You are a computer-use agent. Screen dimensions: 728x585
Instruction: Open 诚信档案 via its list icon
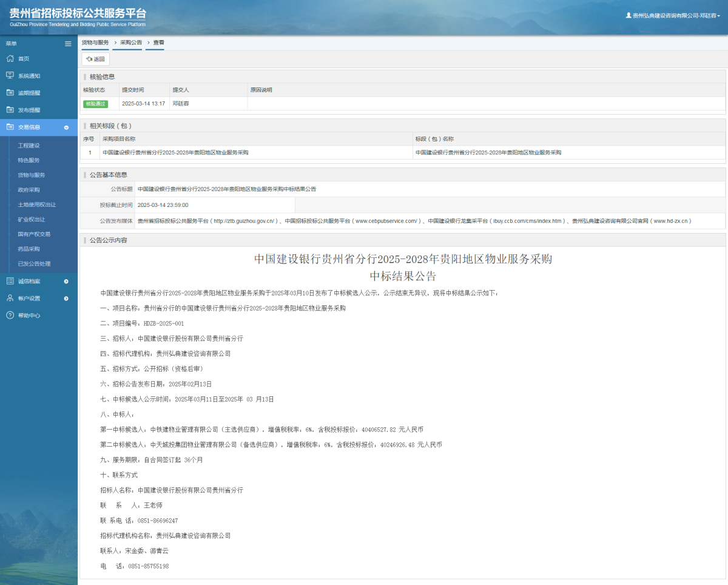(x=8, y=281)
